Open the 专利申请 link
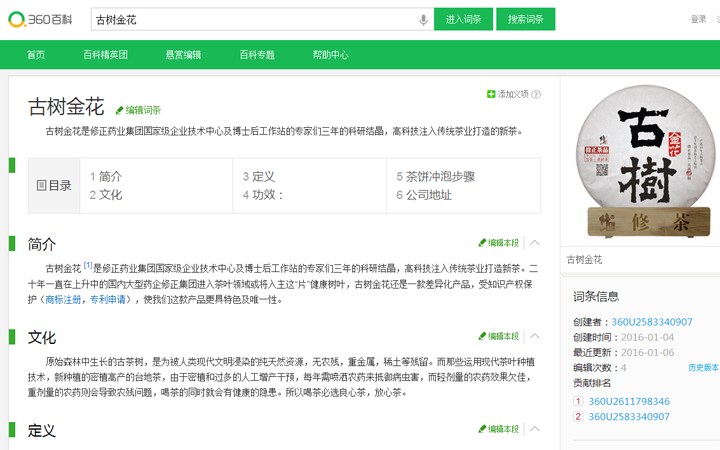Screen dimensions: 720x450 [108, 300]
